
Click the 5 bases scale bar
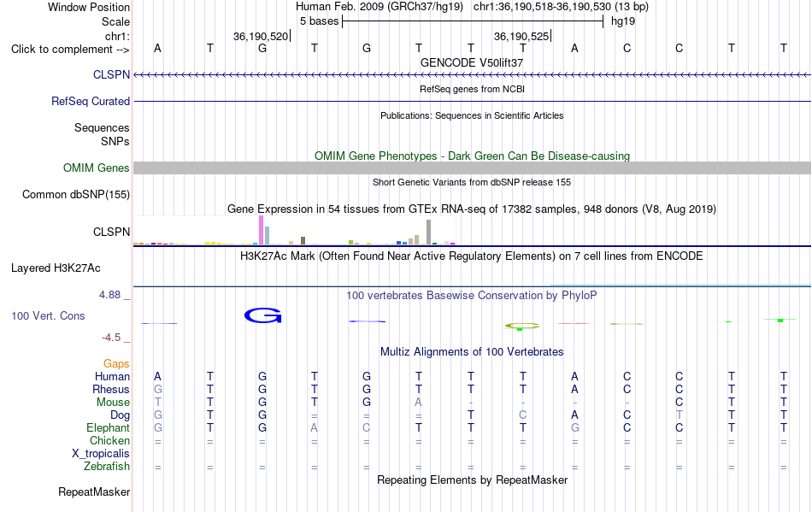(473, 21)
